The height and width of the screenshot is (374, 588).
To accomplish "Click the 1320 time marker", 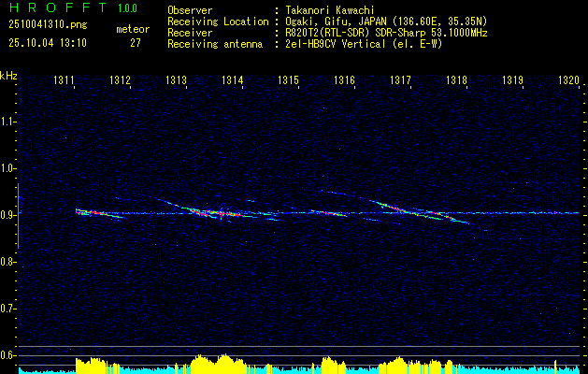I will (569, 80).
